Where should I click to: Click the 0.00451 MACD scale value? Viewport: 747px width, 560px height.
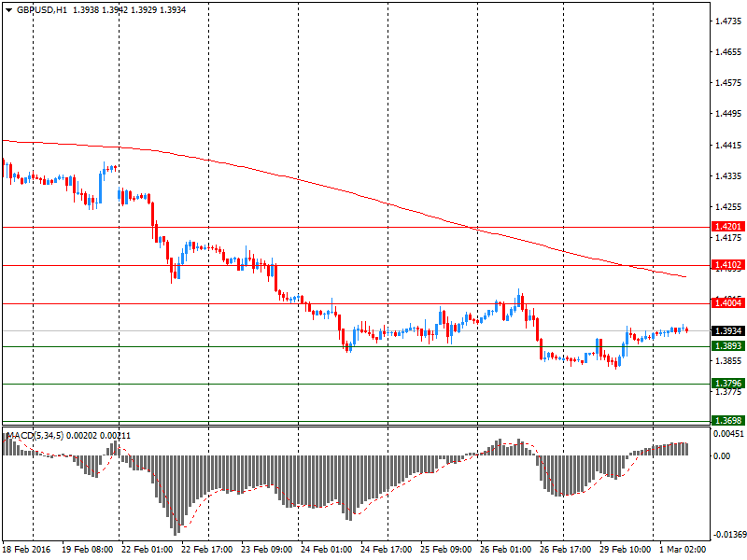pos(728,433)
